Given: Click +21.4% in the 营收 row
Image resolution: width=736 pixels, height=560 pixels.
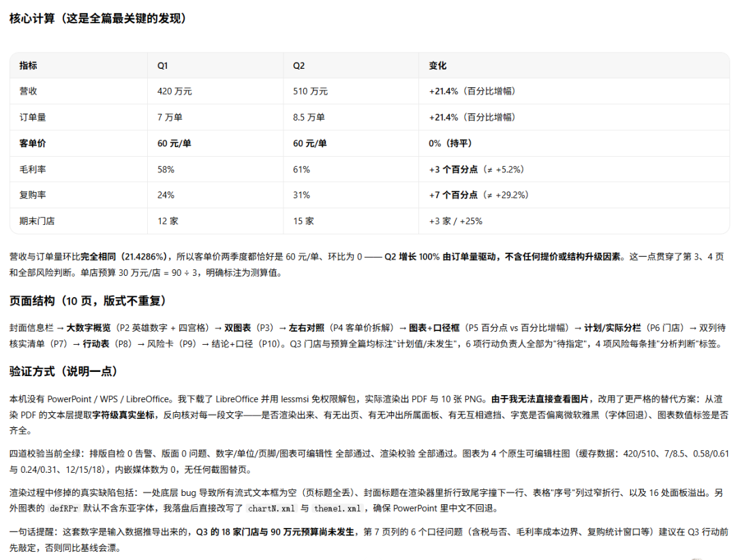Looking at the screenshot, I should [443, 91].
